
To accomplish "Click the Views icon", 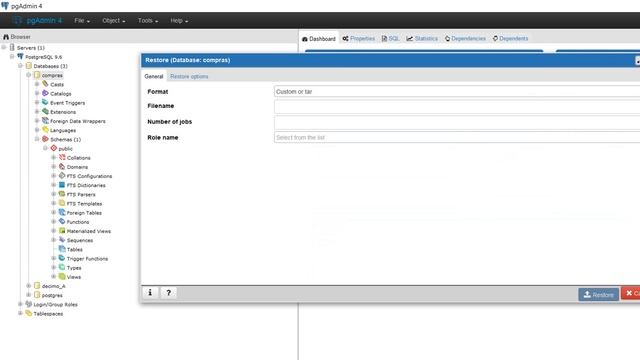I will (x=62, y=276).
